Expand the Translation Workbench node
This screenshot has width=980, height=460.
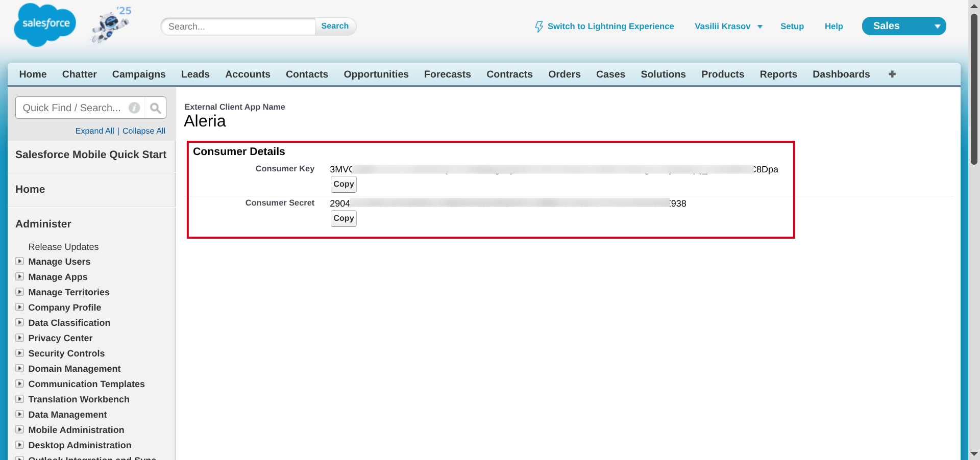[x=20, y=399]
